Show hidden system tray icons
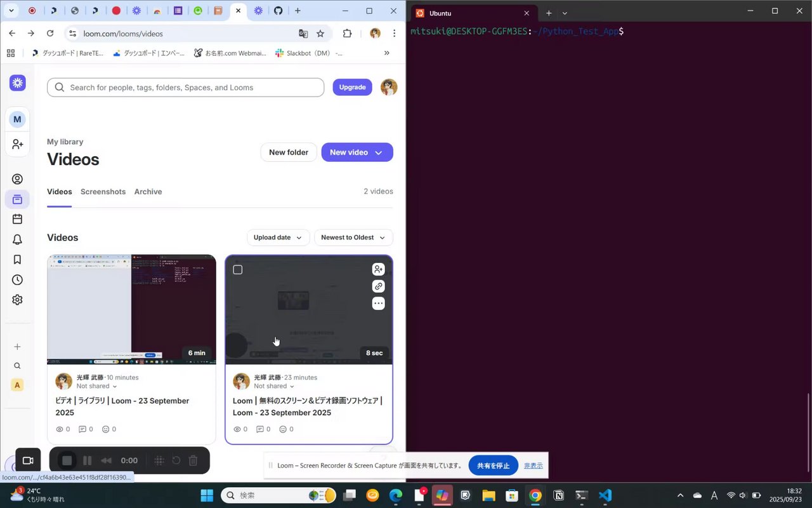This screenshot has width=812, height=508. coord(681,495)
